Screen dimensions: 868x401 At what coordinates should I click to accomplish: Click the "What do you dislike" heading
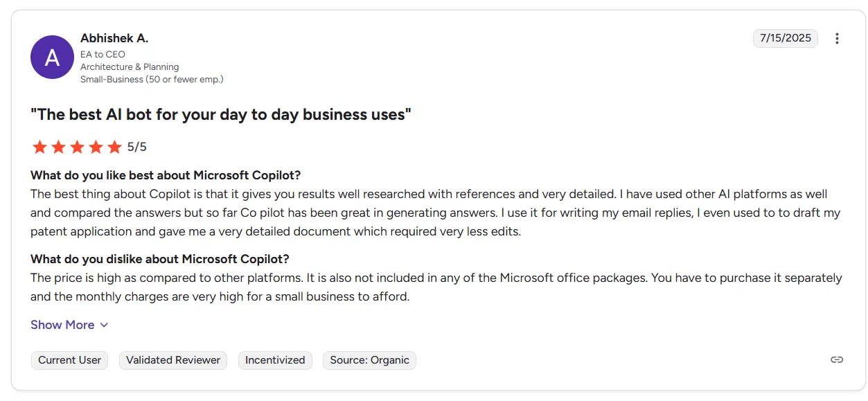160,259
